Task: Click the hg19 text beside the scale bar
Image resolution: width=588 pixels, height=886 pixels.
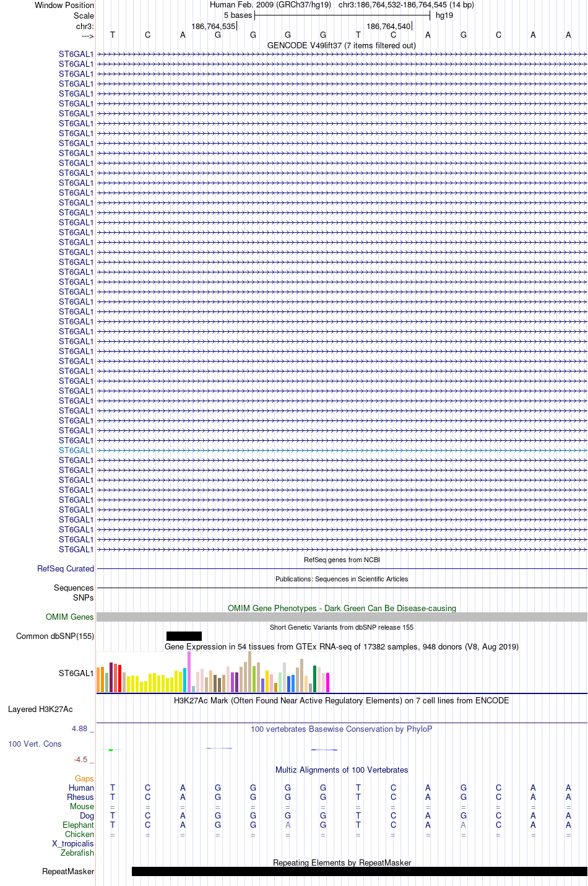Action: 444,15
